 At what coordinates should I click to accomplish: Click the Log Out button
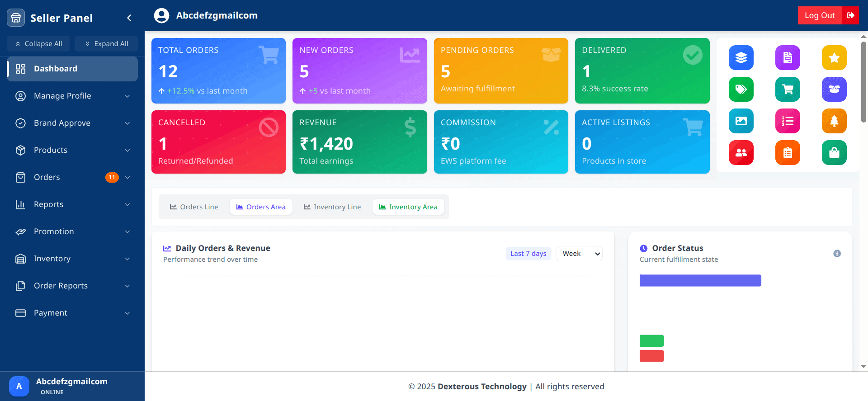click(828, 15)
